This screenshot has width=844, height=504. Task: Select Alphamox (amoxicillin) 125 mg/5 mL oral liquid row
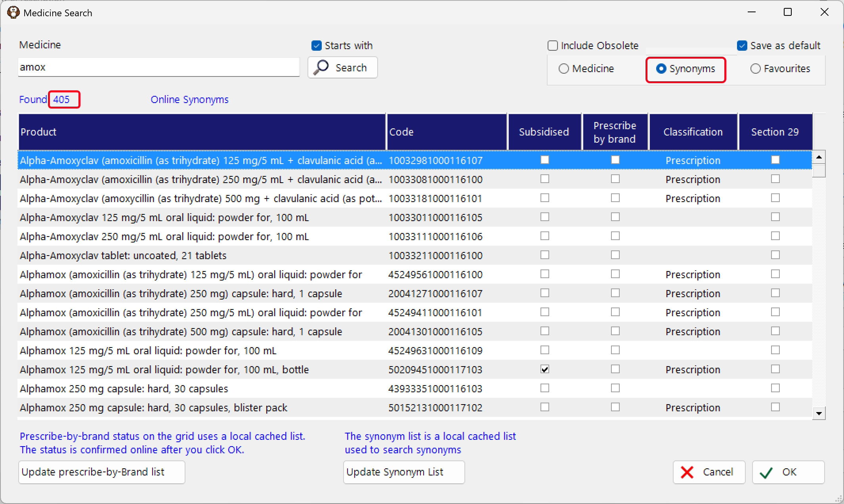coord(415,274)
